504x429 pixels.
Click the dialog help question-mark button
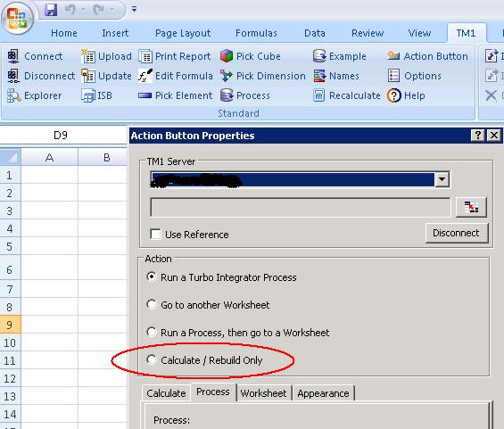point(477,136)
